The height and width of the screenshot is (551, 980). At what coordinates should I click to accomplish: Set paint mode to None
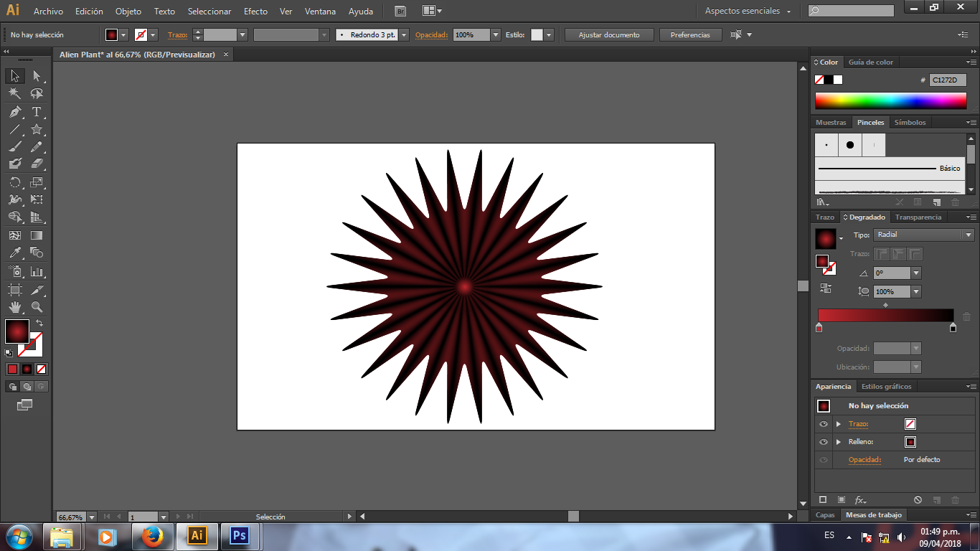pyautogui.click(x=41, y=369)
